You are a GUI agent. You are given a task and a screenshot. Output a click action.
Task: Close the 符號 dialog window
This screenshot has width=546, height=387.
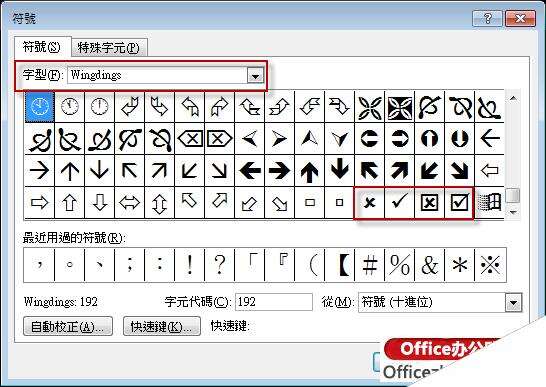coord(520,18)
